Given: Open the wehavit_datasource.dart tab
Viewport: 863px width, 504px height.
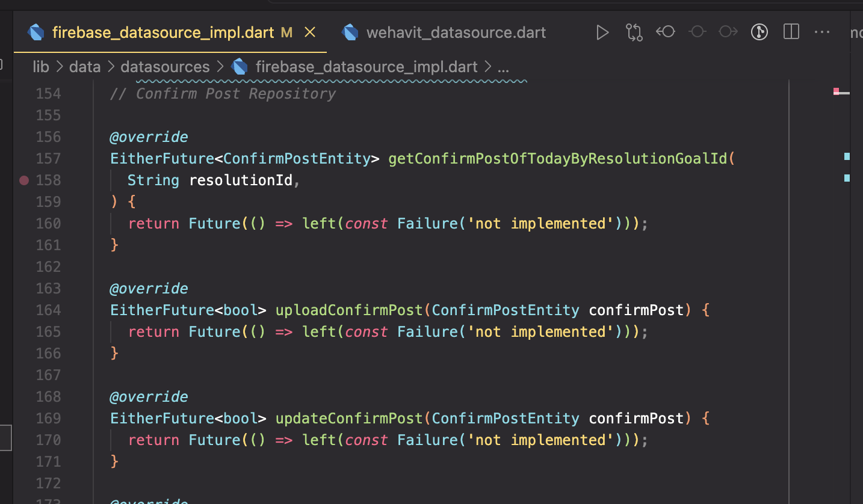Looking at the screenshot, I should tap(456, 32).
